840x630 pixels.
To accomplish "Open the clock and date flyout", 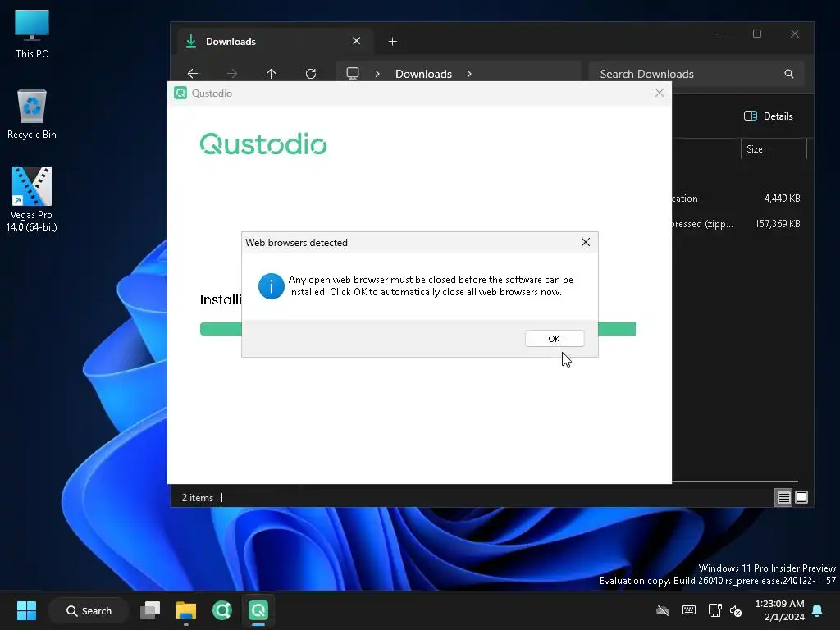I will (779, 610).
